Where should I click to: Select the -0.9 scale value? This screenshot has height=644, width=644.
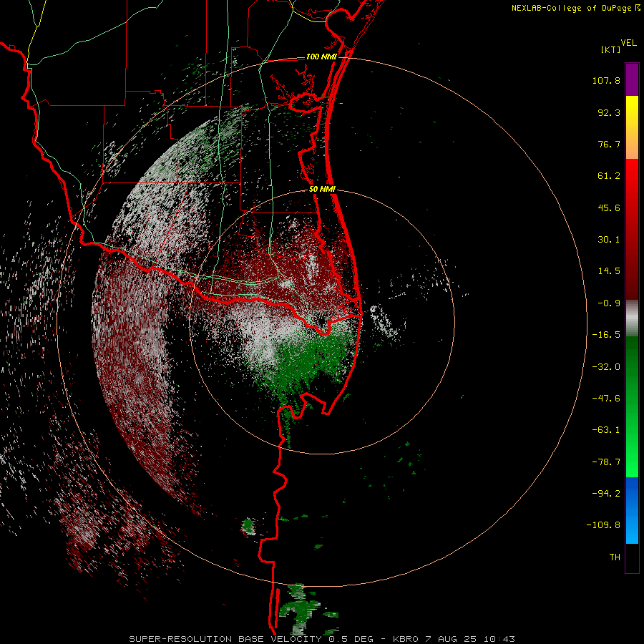point(609,303)
